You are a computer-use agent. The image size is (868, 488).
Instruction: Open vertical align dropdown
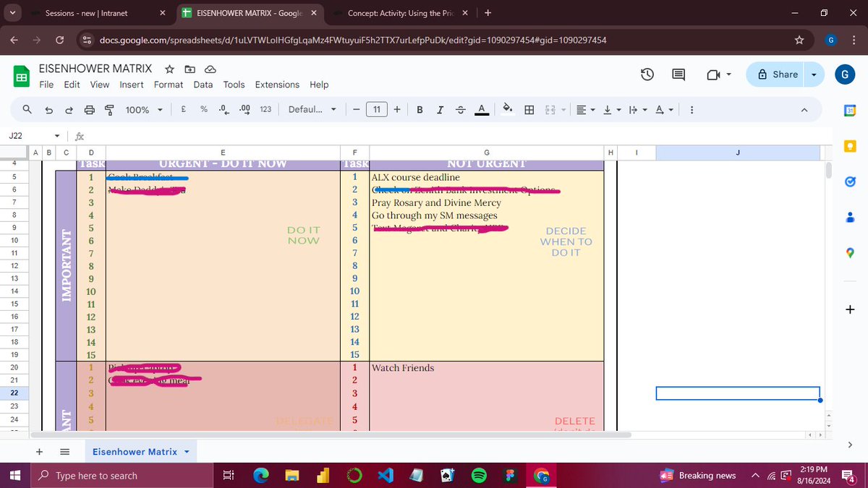[x=611, y=110]
